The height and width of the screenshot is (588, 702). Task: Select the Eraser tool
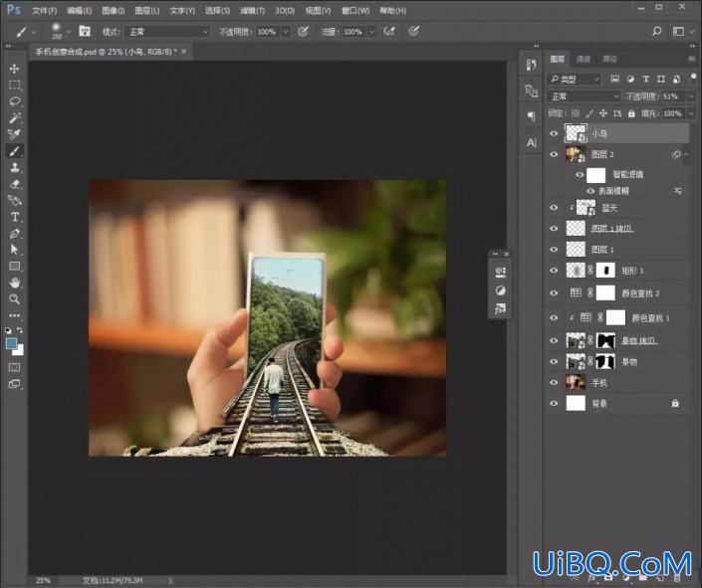[14, 184]
